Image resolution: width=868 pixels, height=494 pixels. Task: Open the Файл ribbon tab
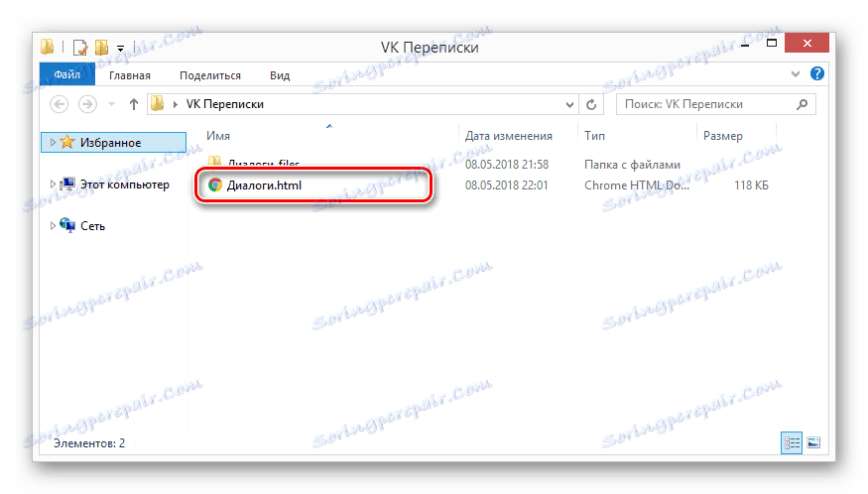[x=67, y=74]
